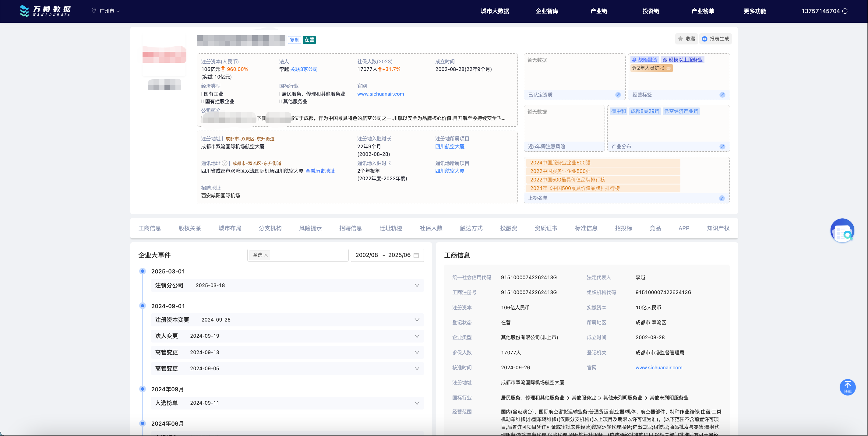Expand the 已认定资质 panel icon
The image size is (868, 436).
pyautogui.click(x=618, y=95)
